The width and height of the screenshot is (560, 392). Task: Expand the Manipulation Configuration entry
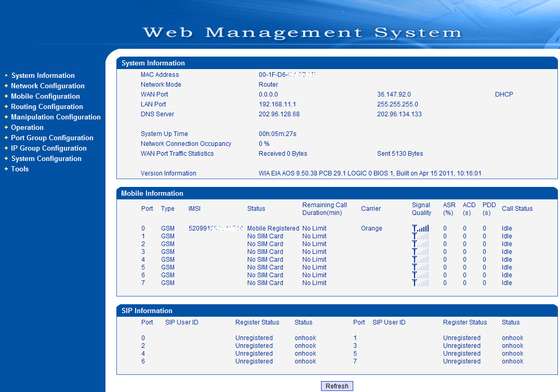(x=56, y=117)
